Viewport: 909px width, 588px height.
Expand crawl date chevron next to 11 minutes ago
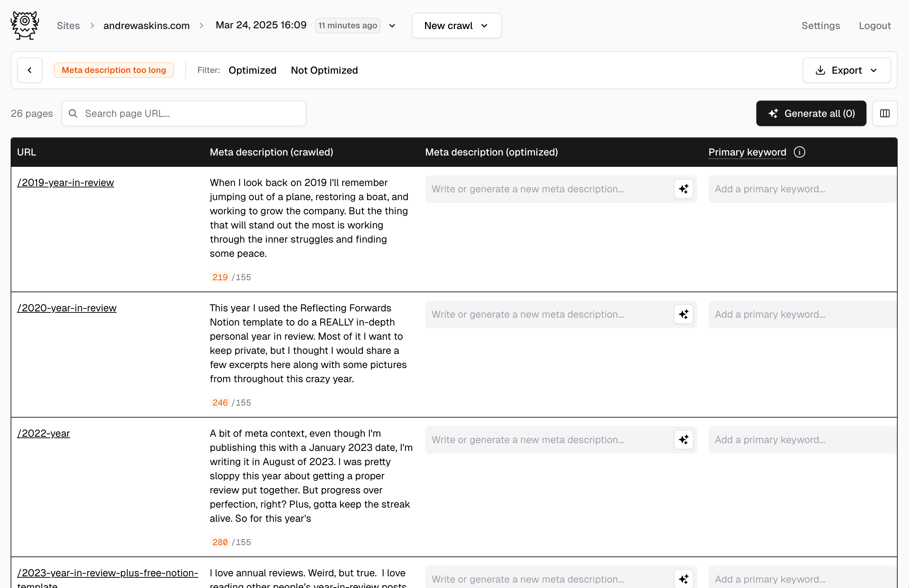(392, 26)
